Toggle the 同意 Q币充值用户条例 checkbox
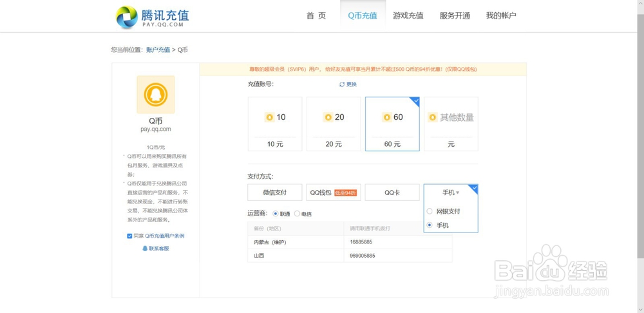The image size is (644, 313). [130, 236]
